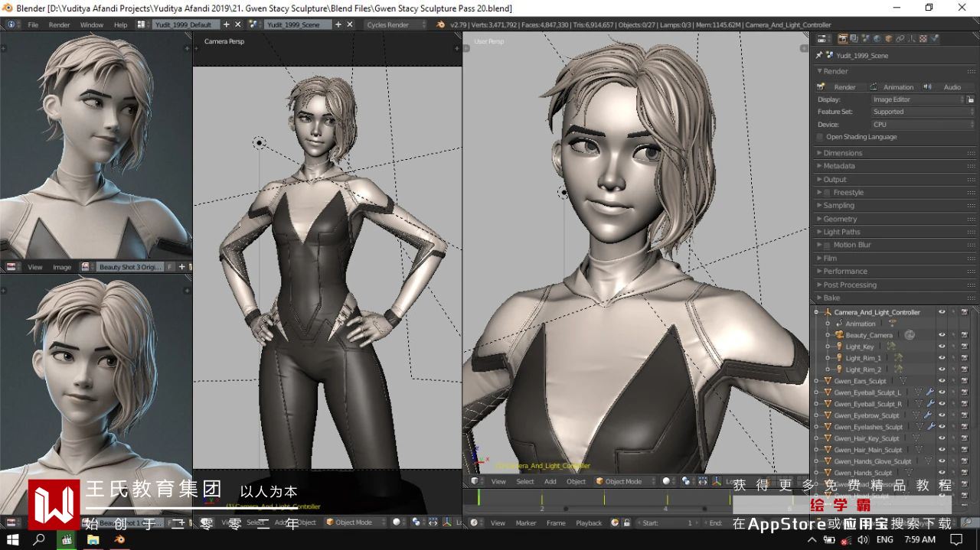Open Cycles Render engine dropdown
Screen dimensions: 980x550
(x=394, y=24)
